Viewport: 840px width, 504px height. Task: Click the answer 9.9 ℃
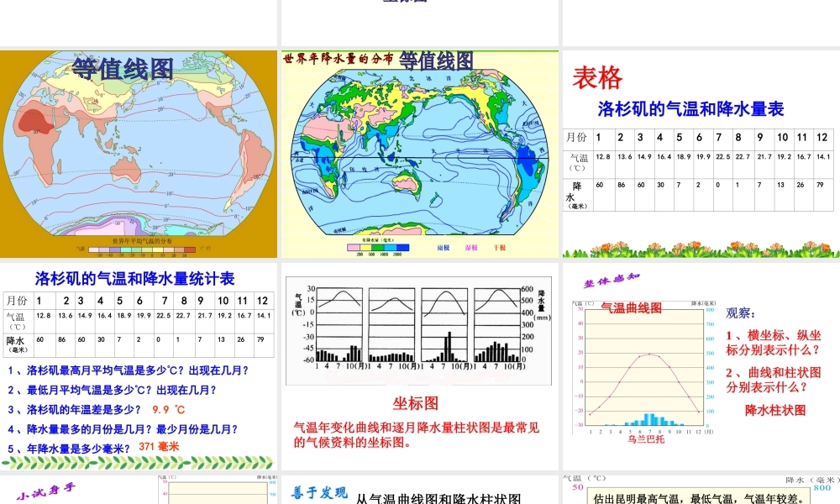(169, 410)
